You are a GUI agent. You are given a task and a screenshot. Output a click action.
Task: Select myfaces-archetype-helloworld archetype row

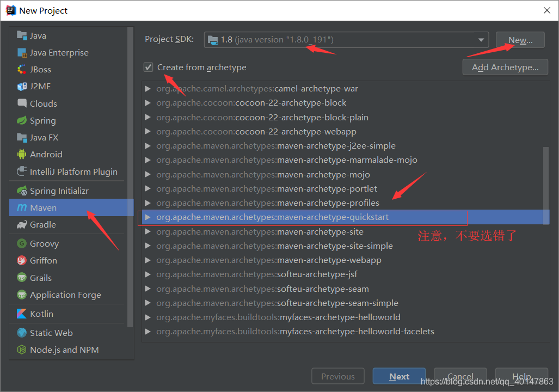(x=346, y=317)
